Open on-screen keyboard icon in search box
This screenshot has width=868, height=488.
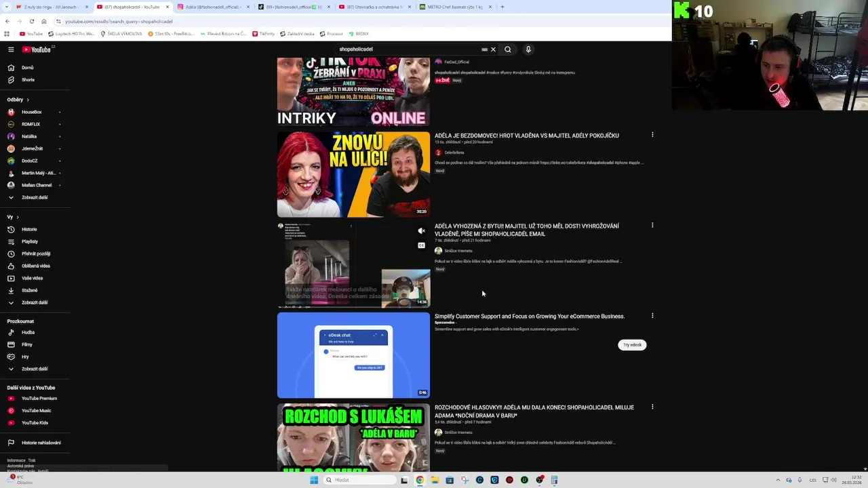[x=484, y=49]
